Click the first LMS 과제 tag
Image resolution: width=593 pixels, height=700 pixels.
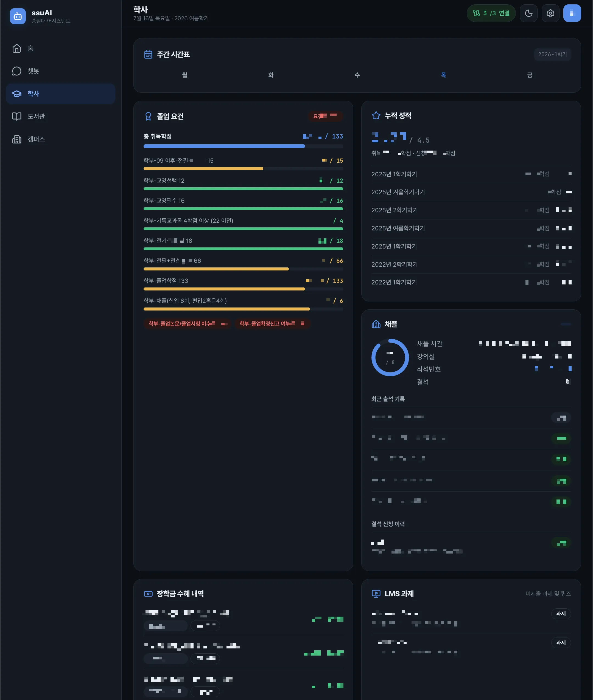coord(561,613)
